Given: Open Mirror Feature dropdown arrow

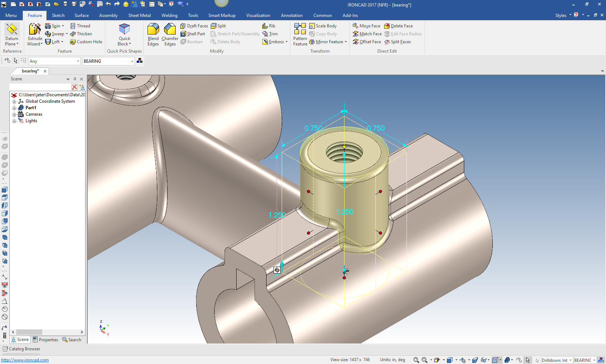Looking at the screenshot, I should pyautogui.click(x=346, y=42).
